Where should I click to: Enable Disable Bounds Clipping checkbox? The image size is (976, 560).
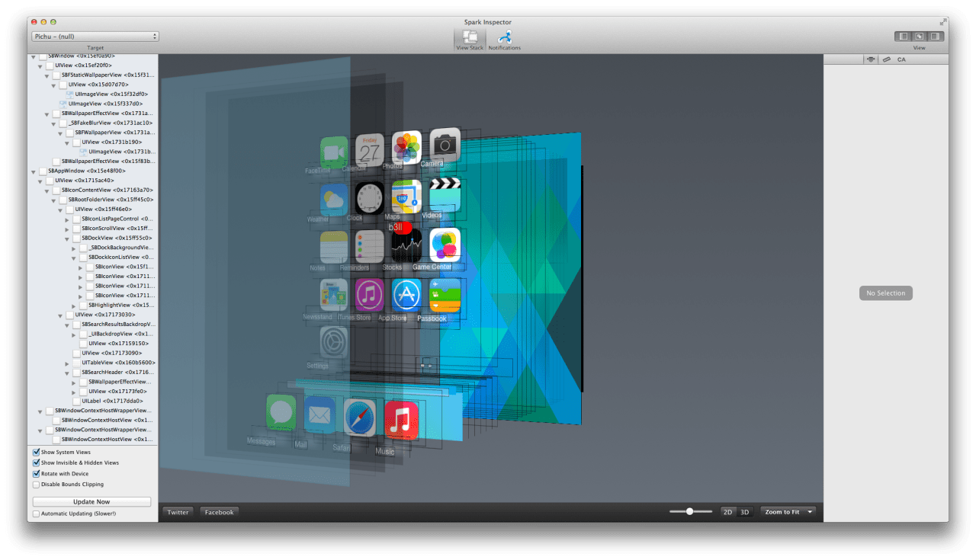(37, 485)
